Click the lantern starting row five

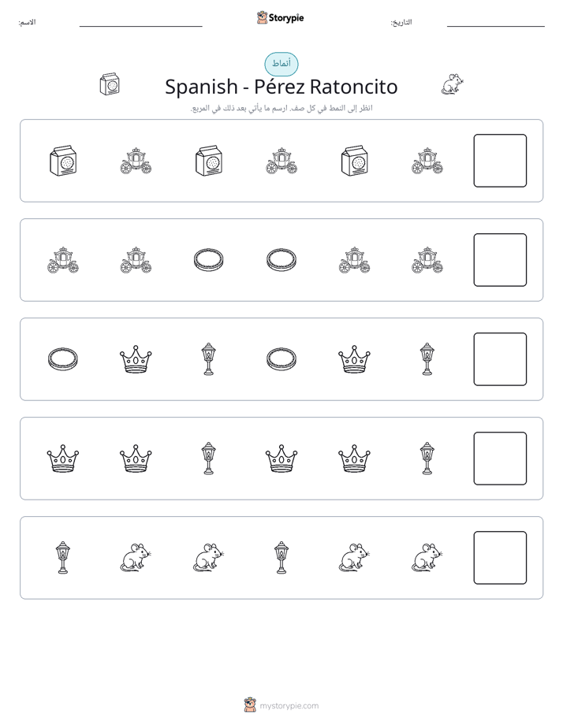click(63, 558)
